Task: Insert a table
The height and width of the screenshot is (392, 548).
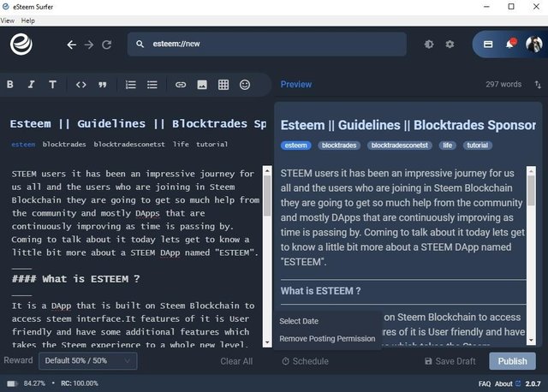Action: point(223,85)
